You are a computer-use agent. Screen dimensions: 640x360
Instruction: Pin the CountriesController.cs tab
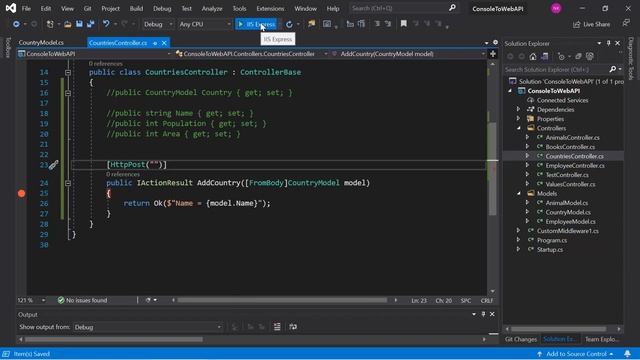(x=155, y=43)
